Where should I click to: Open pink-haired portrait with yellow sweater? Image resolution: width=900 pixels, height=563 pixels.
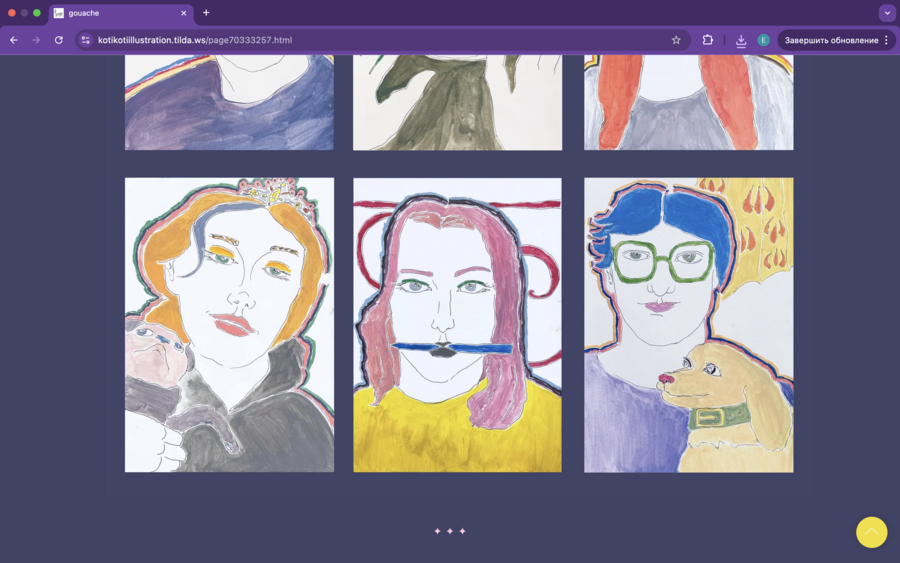[x=457, y=325]
